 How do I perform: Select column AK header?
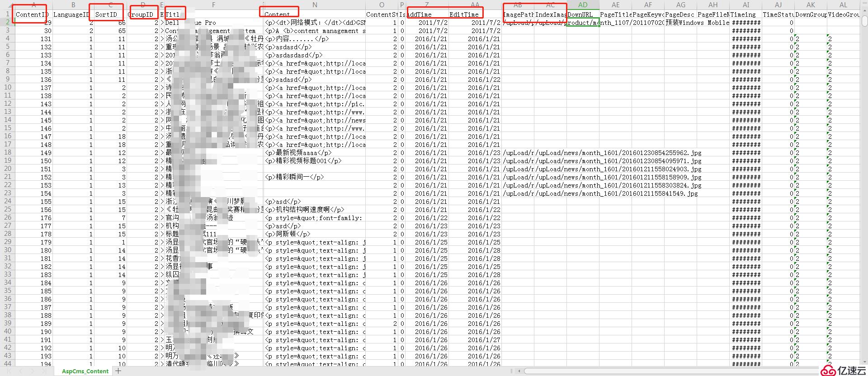(x=811, y=5)
